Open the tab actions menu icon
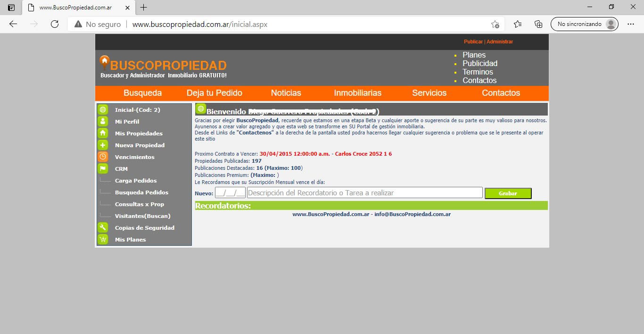The width and height of the screenshot is (644, 334). 11,8
